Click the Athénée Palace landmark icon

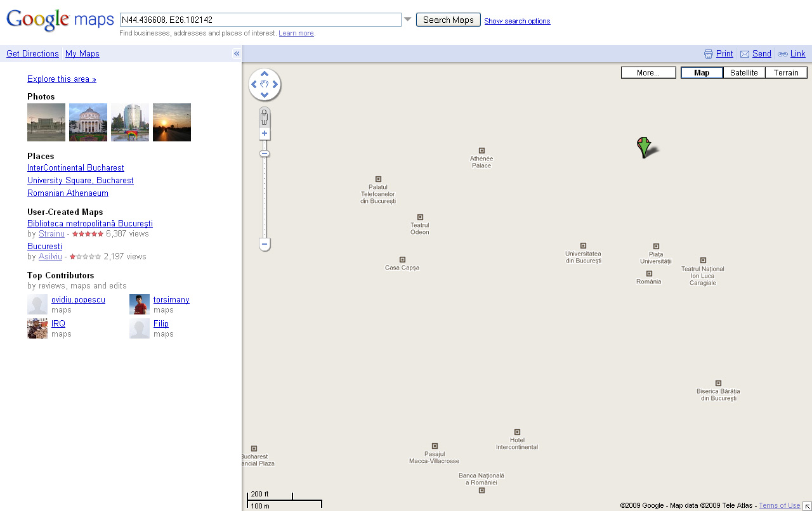[481, 150]
